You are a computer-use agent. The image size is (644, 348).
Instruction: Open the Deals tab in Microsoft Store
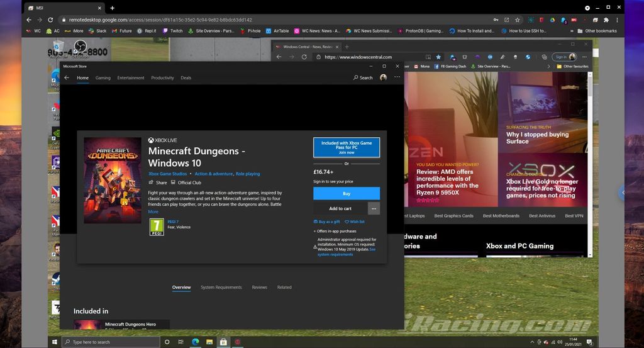click(186, 77)
